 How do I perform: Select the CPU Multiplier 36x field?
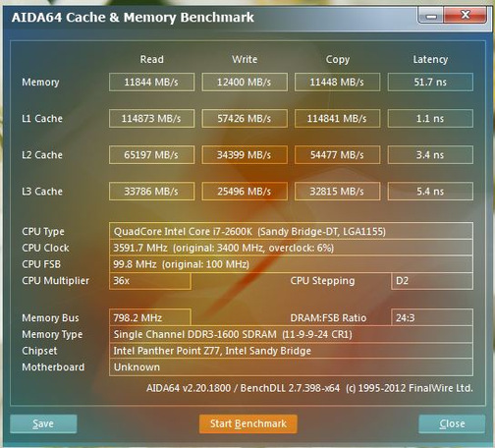[x=150, y=281]
